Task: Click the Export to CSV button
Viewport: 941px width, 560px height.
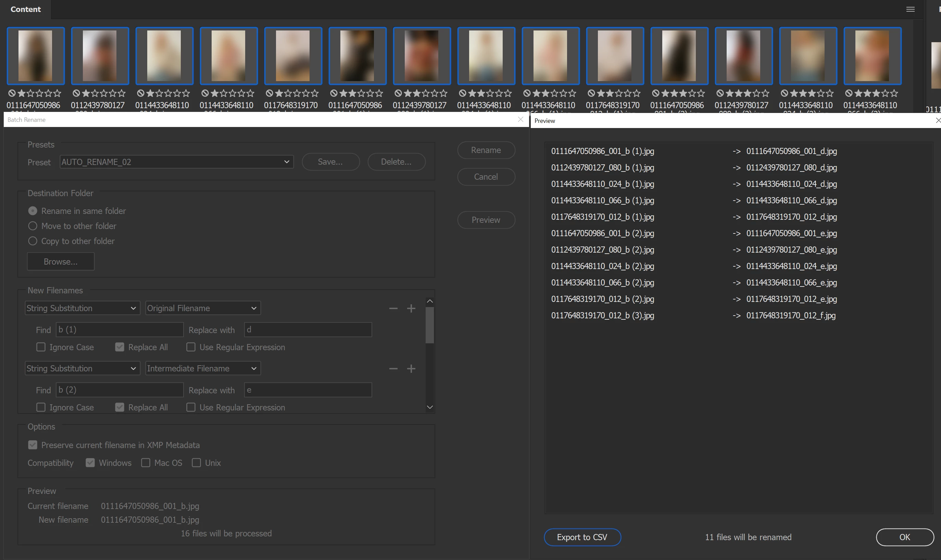Action: click(582, 537)
